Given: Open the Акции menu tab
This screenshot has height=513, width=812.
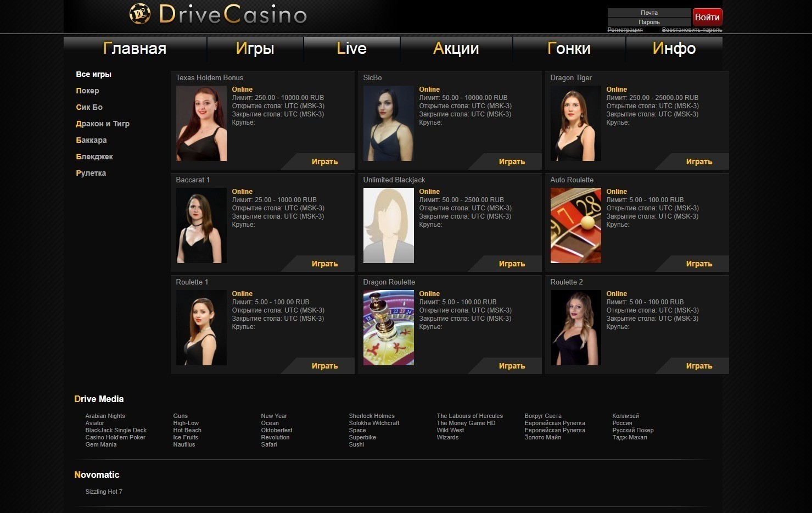Looking at the screenshot, I should (456, 48).
